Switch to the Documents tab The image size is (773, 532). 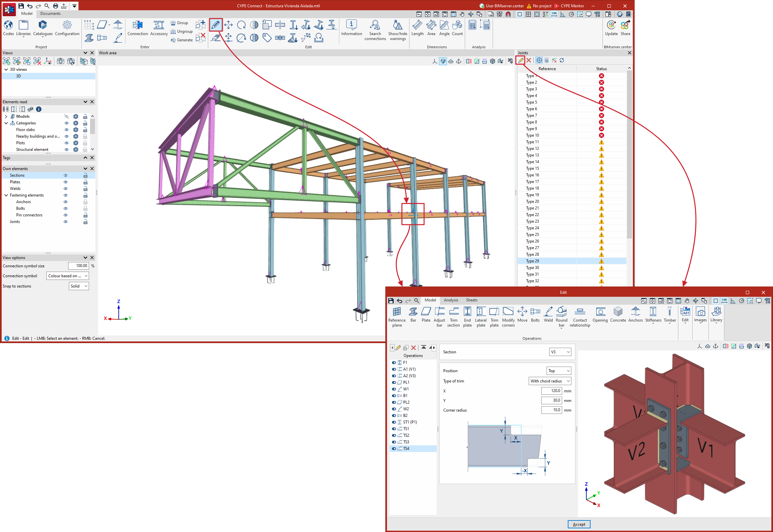click(50, 14)
